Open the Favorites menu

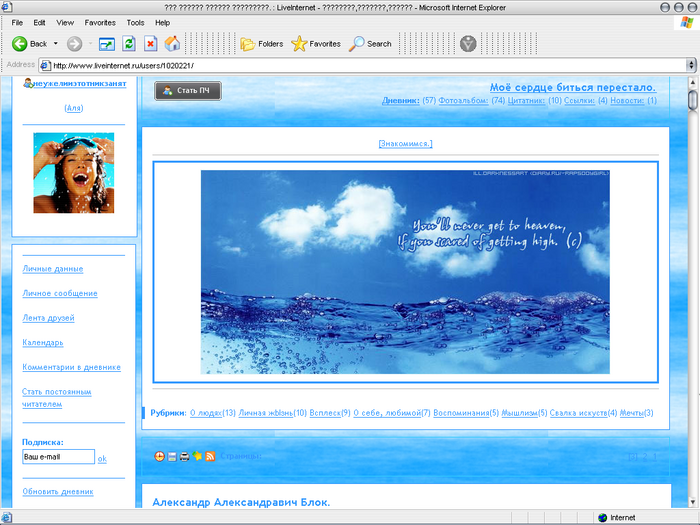pos(100,23)
